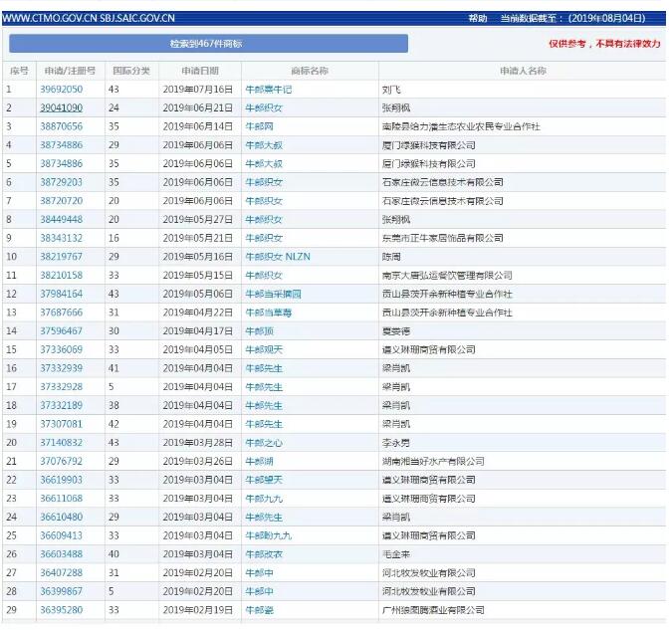The height and width of the screenshot is (630, 672).
Task: Open application number 37984164
Action: click(x=62, y=294)
